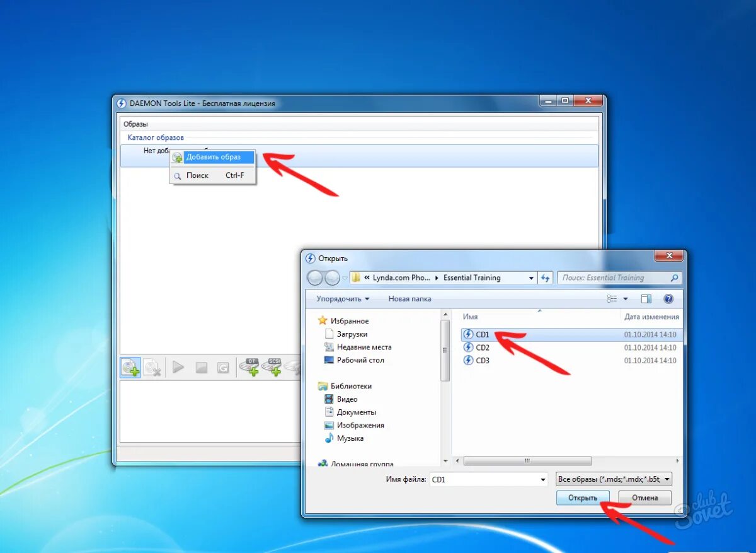Open the "Видео" library
This screenshot has width=756, height=553.
[341, 399]
